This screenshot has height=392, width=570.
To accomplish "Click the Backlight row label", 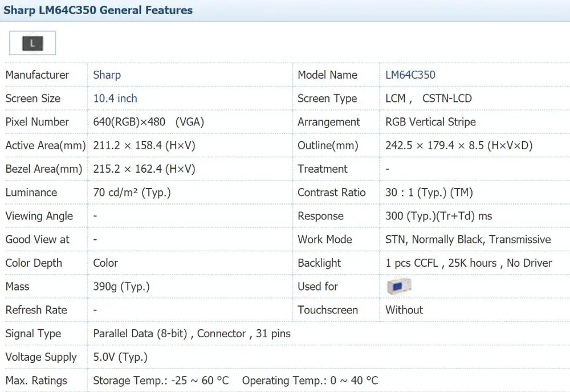I will click(x=319, y=263).
